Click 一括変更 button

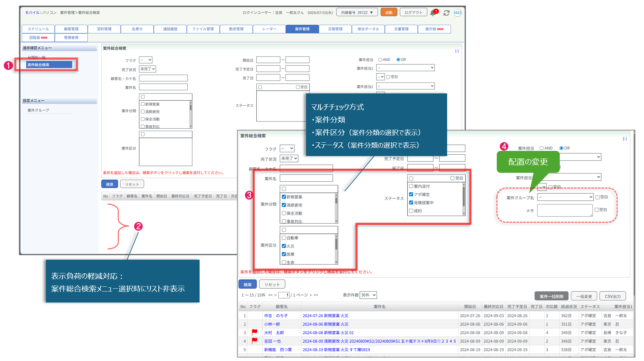pyautogui.click(x=584, y=296)
